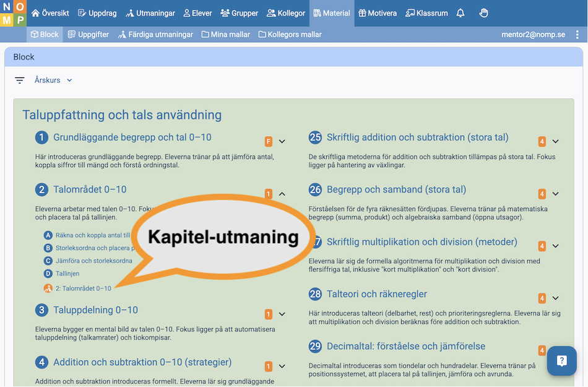The height and width of the screenshot is (387, 588).
Task: Click chapter challenge icon for Talområdet 0–10
Action: (48, 289)
